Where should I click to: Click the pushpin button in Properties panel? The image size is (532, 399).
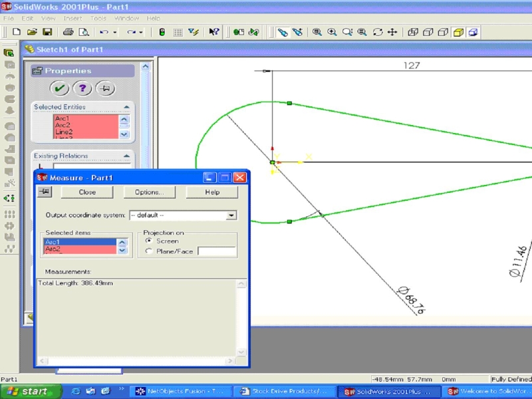coord(106,88)
